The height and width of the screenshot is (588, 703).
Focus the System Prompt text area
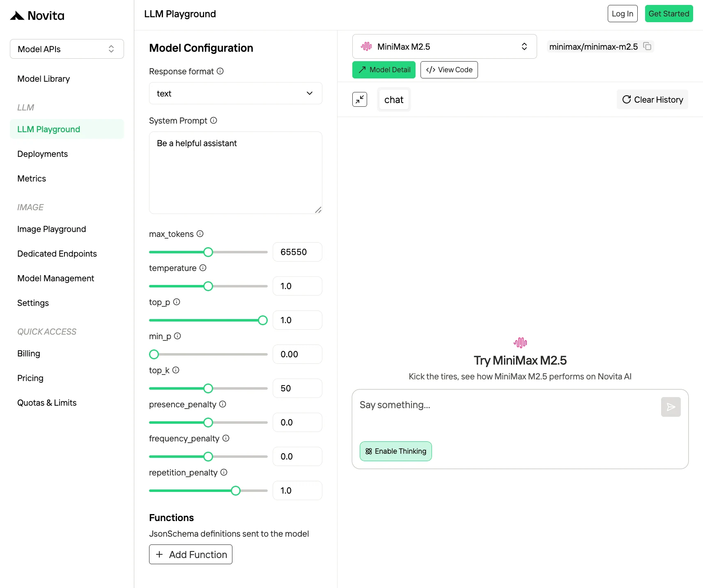coord(236,172)
